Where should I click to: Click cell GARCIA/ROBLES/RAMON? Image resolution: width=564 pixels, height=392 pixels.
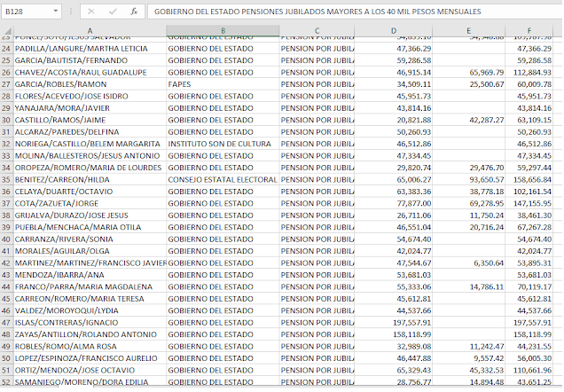[x=90, y=84]
